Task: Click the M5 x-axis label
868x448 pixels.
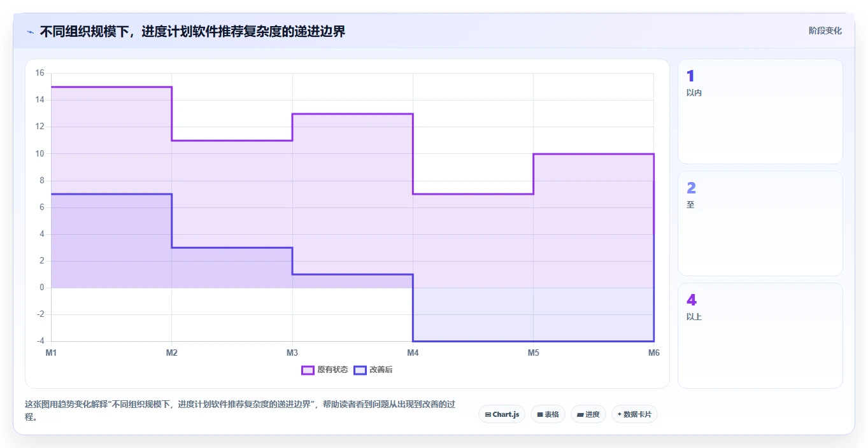Action: tap(533, 353)
